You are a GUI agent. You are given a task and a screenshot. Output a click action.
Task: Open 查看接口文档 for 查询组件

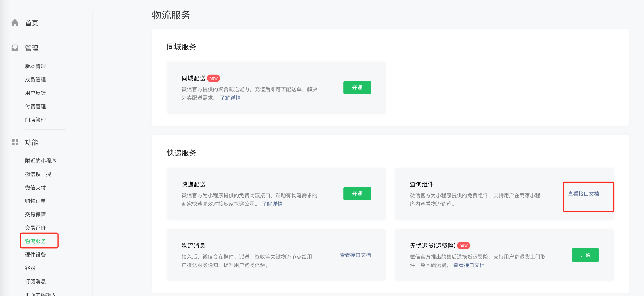(x=583, y=194)
